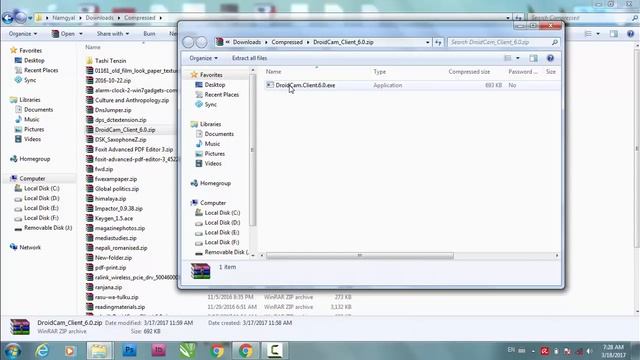The height and width of the screenshot is (360, 640).
Task: Open Windows Start menu
Action: (12, 351)
